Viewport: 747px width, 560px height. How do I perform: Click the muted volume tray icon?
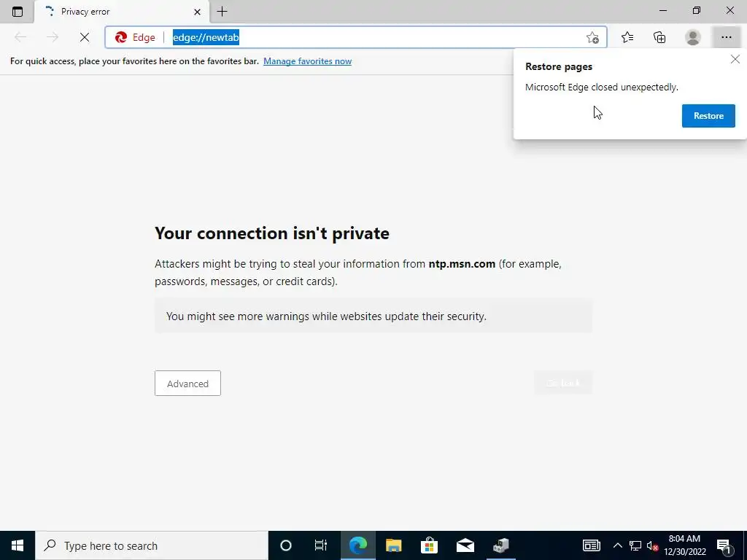pyautogui.click(x=652, y=545)
